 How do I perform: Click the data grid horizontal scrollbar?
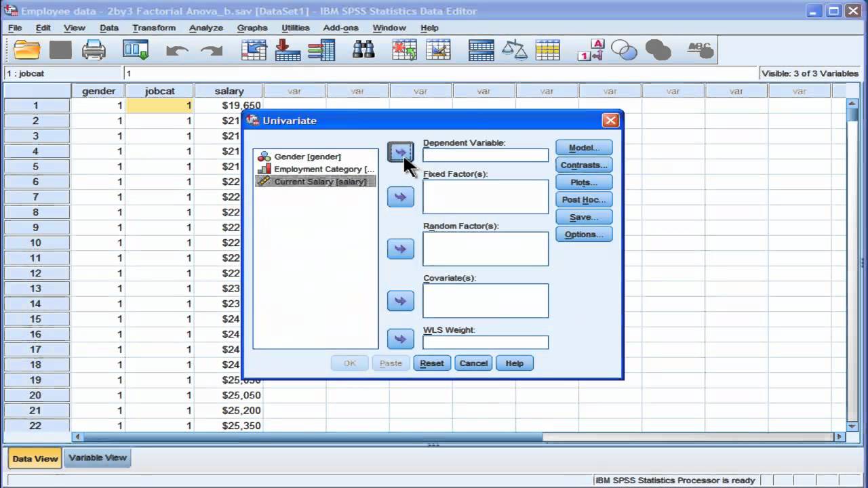coord(459,437)
